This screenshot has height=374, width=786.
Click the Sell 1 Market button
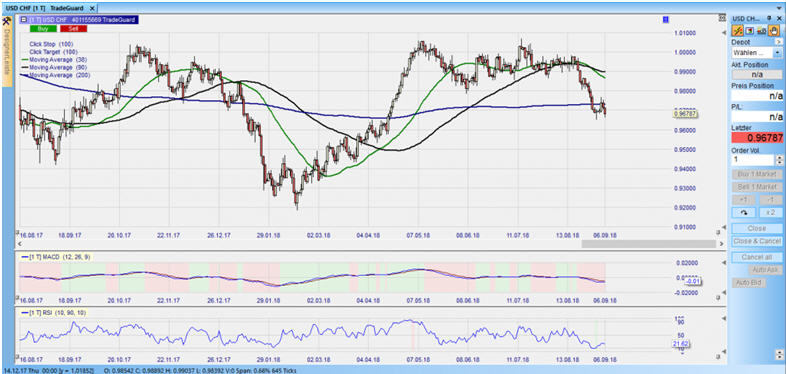pyautogui.click(x=757, y=186)
